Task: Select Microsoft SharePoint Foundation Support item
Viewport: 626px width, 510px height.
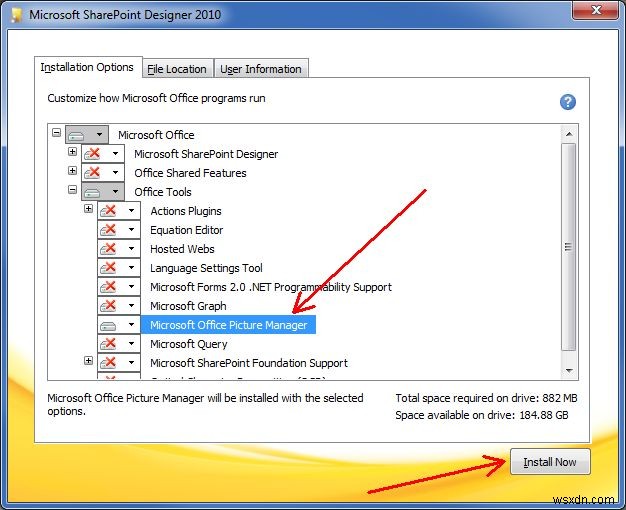Action: (x=249, y=363)
